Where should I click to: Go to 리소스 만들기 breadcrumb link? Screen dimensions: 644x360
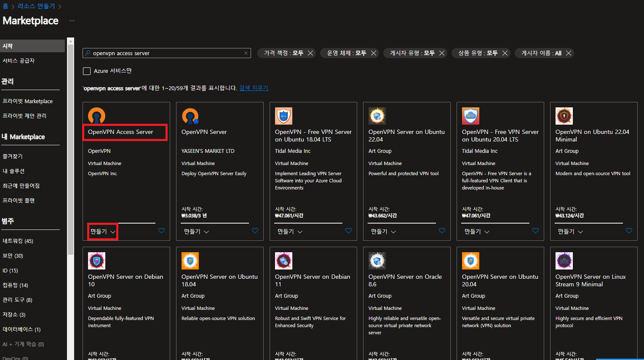click(x=36, y=6)
